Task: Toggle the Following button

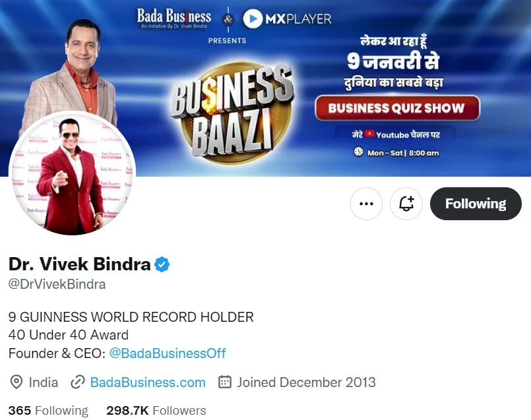Action: click(x=476, y=204)
